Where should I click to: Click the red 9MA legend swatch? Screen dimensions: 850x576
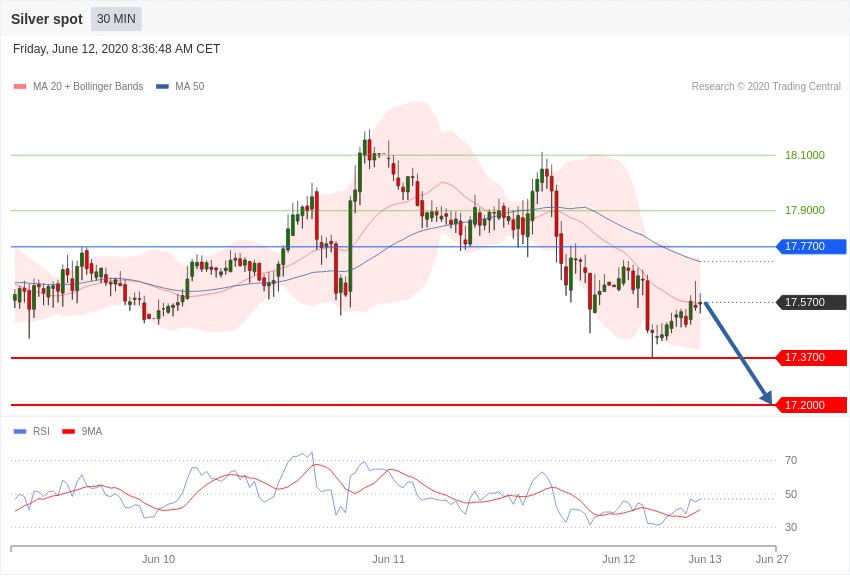pos(68,432)
